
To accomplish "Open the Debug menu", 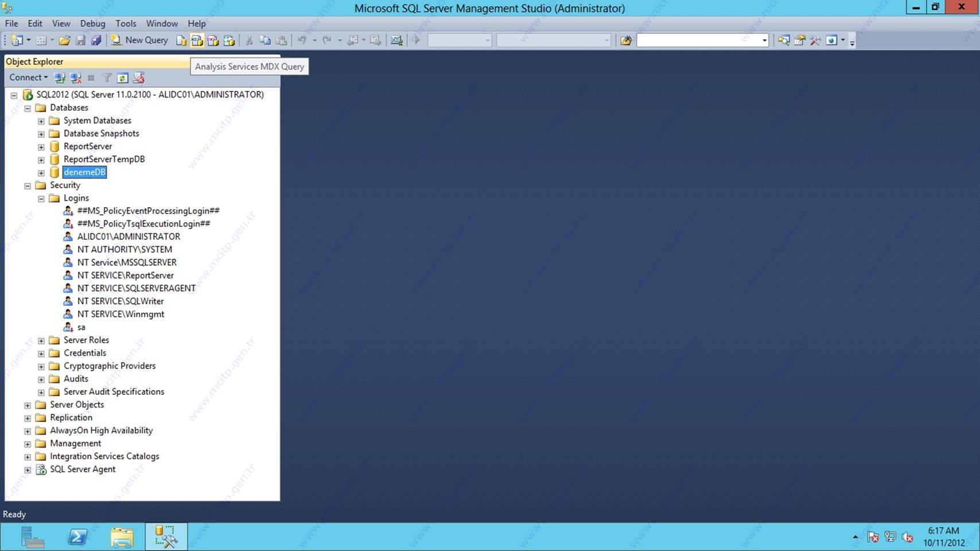I will pos(92,24).
